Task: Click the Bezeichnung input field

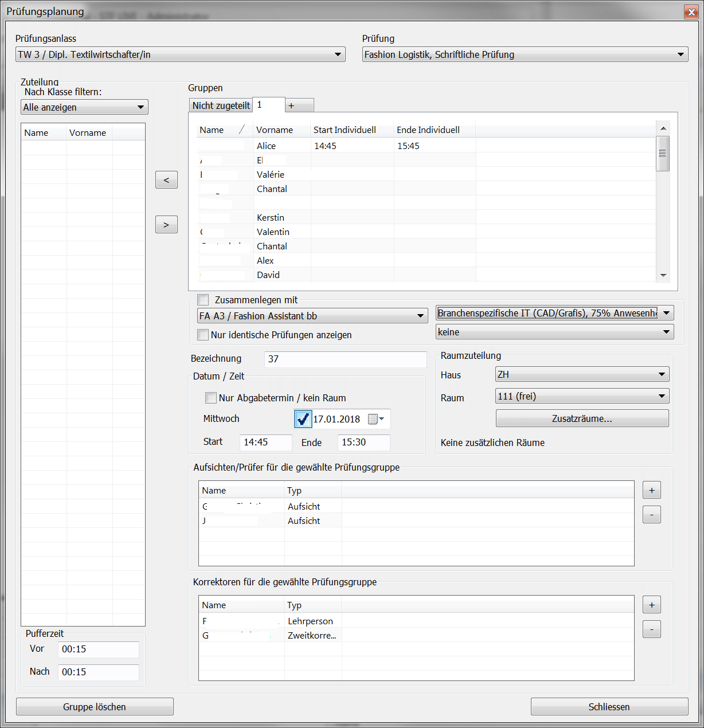Action: coord(346,359)
